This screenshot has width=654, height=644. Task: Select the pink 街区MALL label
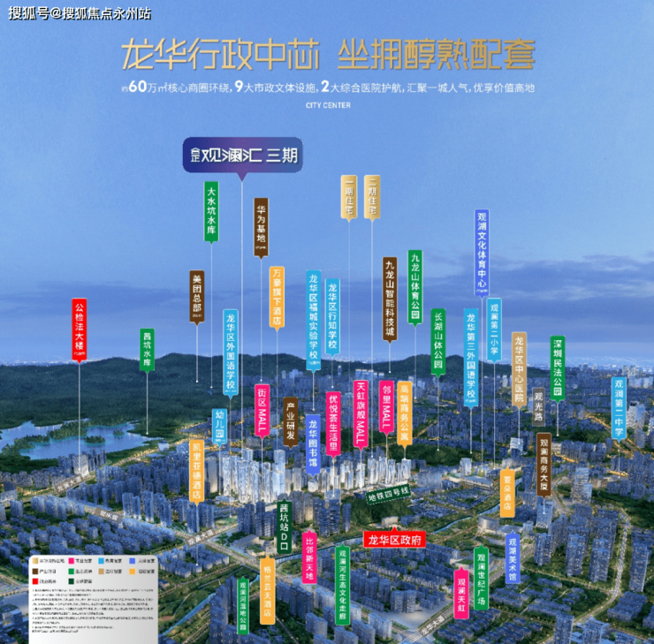(x=262, y=410)
